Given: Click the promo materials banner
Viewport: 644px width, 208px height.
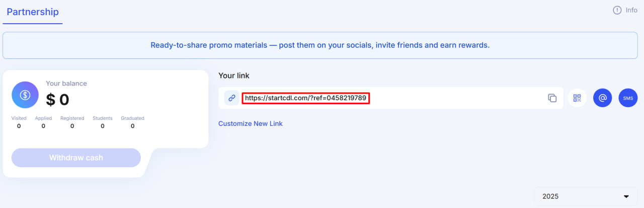Looking at the screenshot, I should [320, 45].
